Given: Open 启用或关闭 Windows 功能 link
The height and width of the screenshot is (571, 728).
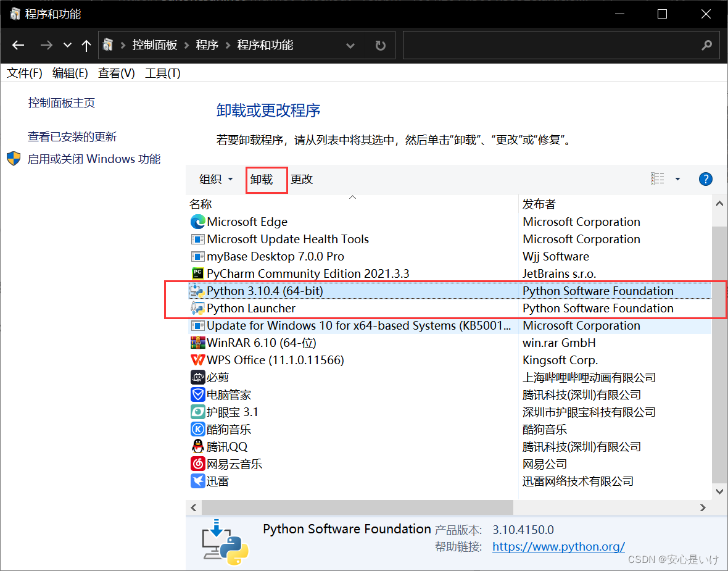Looking at the screenshot, I should 94,159.
